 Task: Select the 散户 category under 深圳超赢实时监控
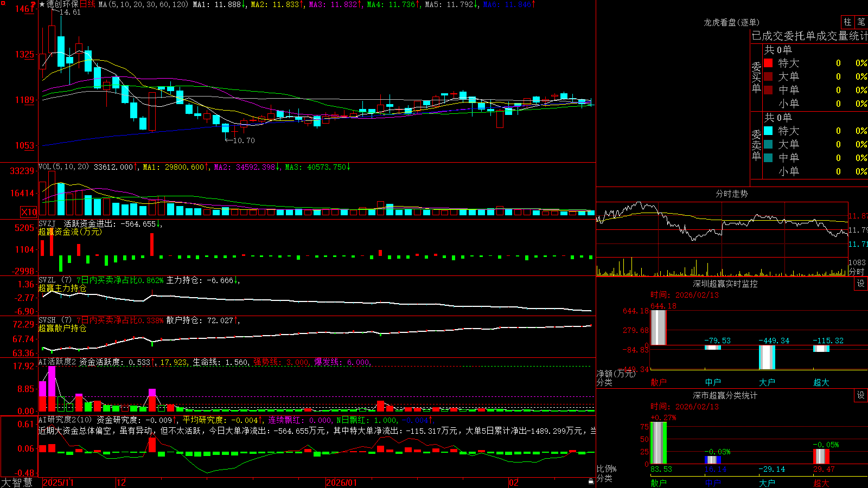pyautogui.click(x=659, y=382)
